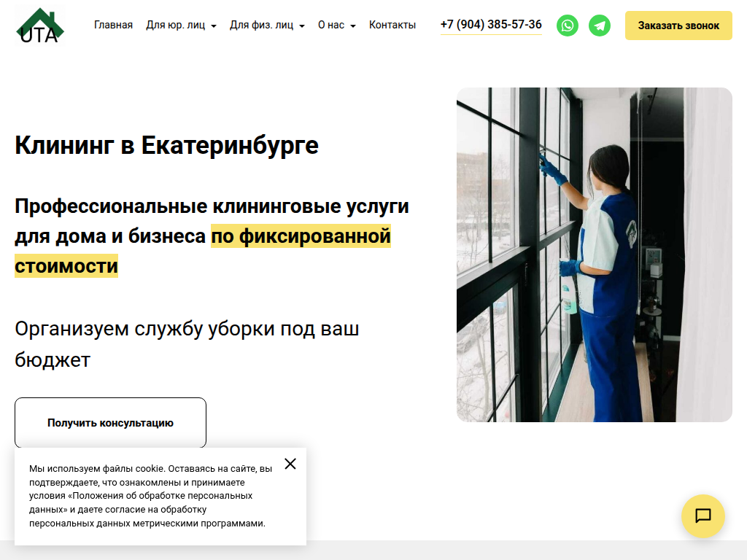The width and height of the screenshot is (747, 560).
Task: Click highlighted text по фиксированной
Action: 301,236
